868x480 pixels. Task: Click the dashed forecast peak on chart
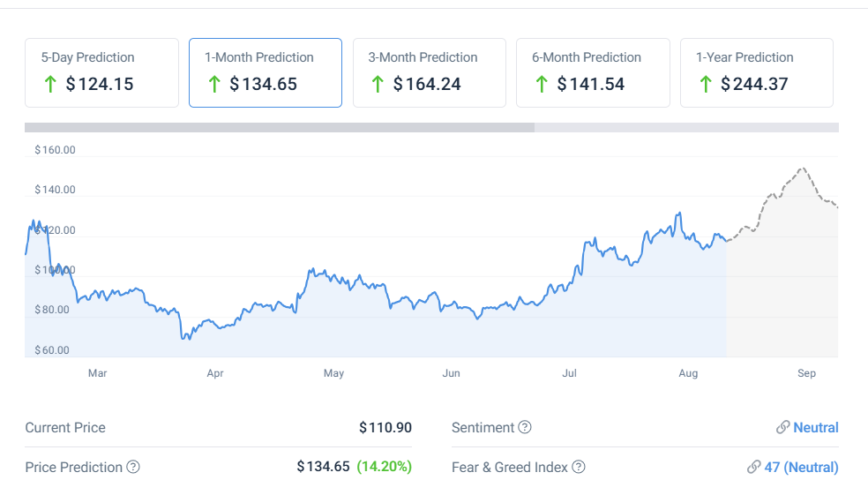pos(802,169)
